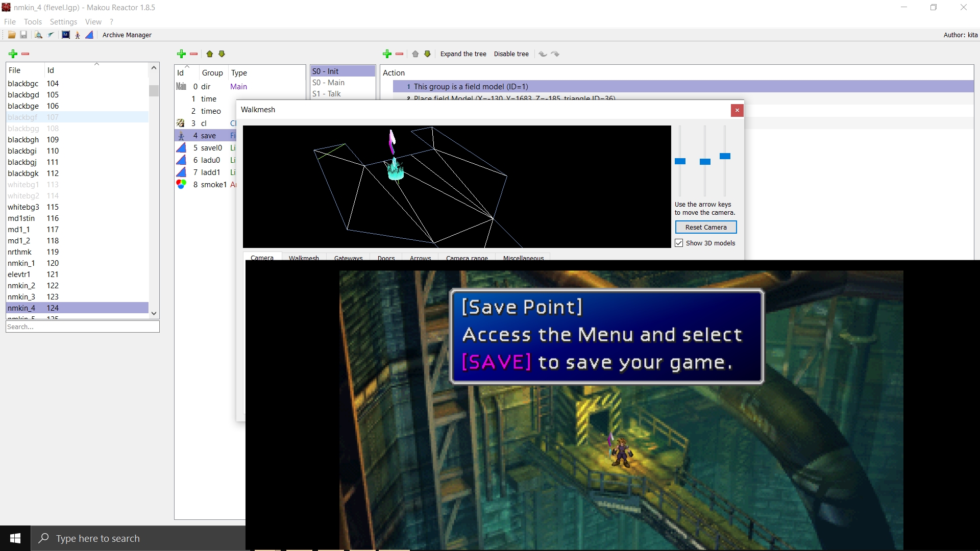
Task: Move the selected action up
Action: click(415, 54)
